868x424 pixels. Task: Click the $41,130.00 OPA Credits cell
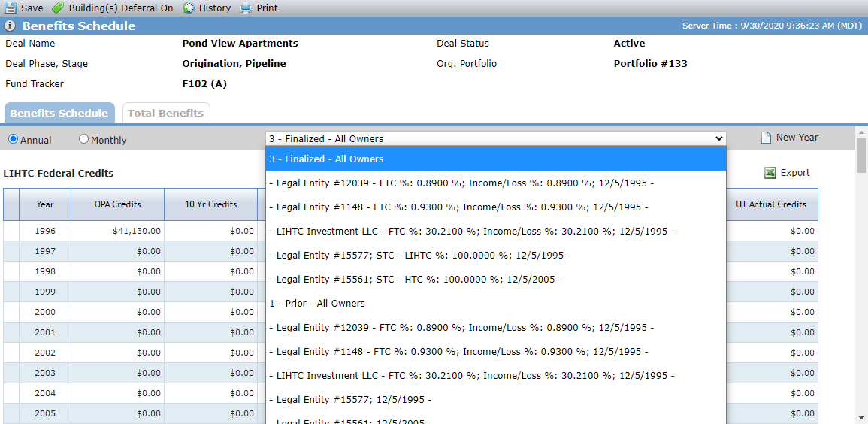117,231
